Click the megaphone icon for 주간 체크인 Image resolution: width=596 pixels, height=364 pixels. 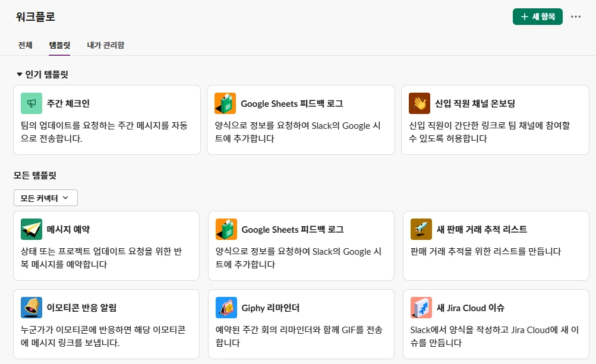click(x=31, y=103)
